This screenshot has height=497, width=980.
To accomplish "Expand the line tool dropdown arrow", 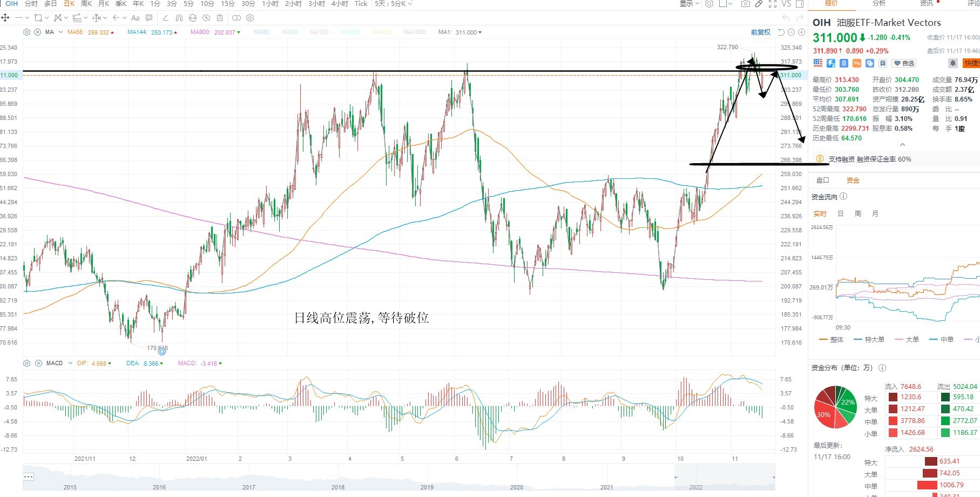I will 28,18.
